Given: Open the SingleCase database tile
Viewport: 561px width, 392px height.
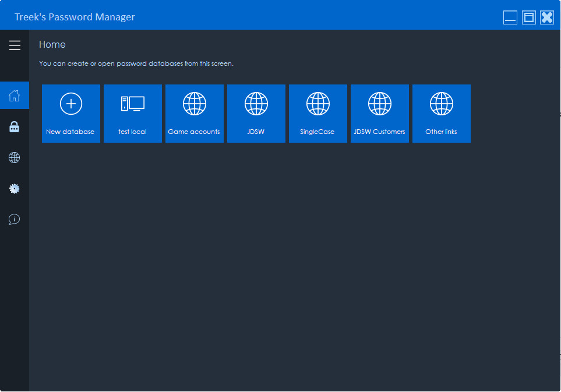Looking at the screenshot, I should tap(317, 114).
